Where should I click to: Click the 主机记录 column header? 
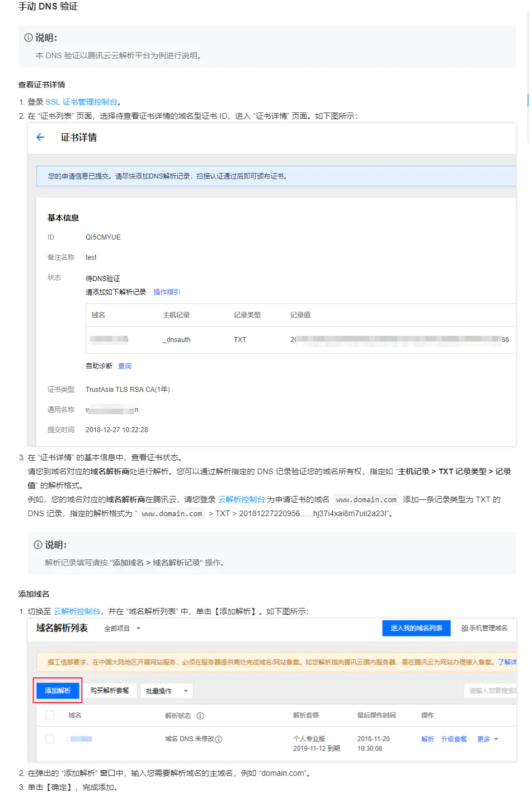coord(176,315)
